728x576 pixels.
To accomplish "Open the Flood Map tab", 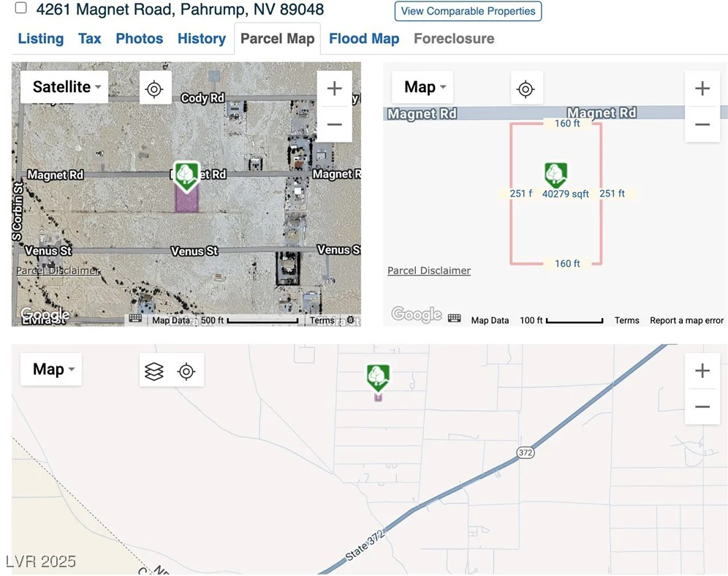I will tap(364, 39).
